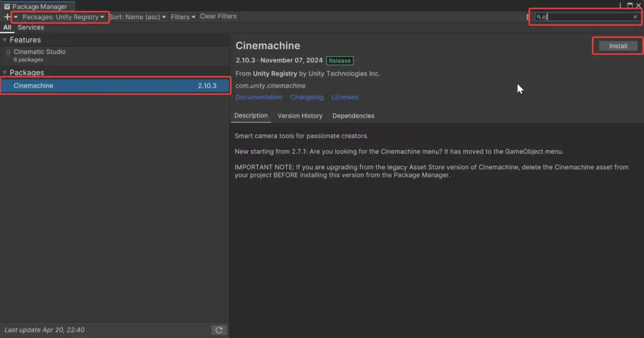644x338 pixels.
Task: Select the Cinemachine package row
Action: click(x=114, y=86)
